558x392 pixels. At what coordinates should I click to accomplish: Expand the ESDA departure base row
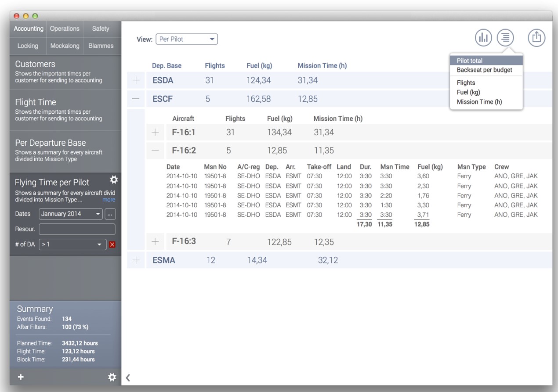coord(136,80)
